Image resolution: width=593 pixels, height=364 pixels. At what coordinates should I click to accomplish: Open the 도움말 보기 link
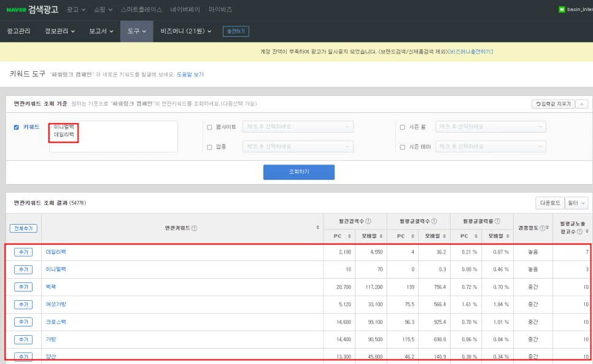coord(190,74)
